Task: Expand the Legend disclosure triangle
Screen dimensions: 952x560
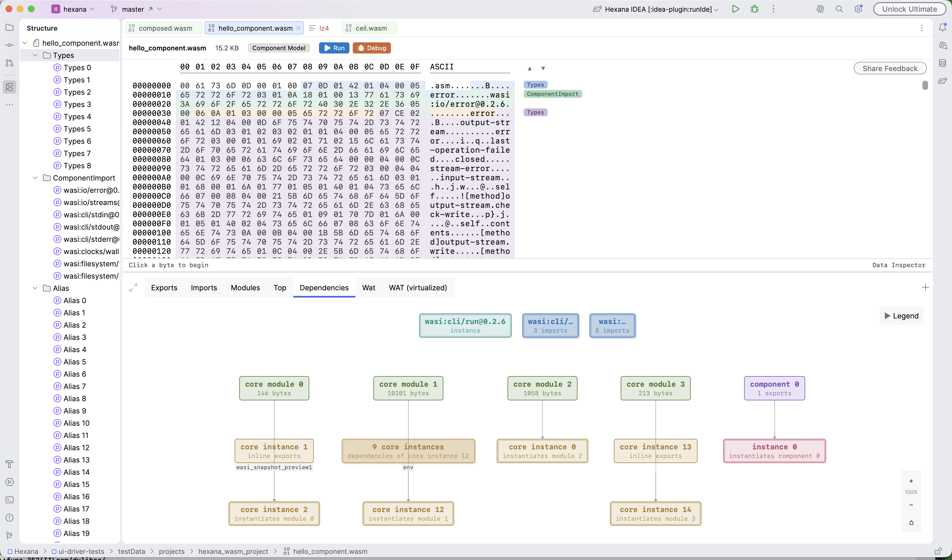Action: click(x=887, y=316)
